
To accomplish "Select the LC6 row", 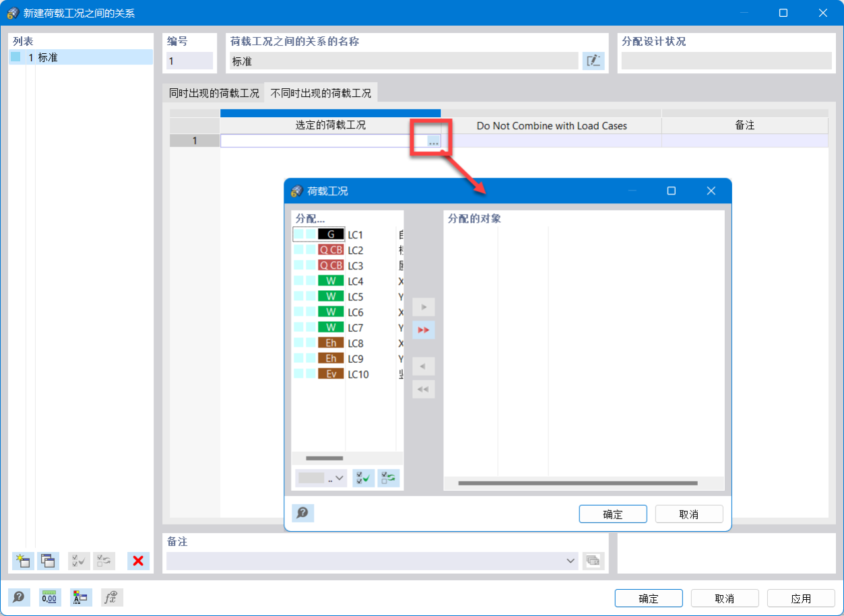I will (348, 312).
